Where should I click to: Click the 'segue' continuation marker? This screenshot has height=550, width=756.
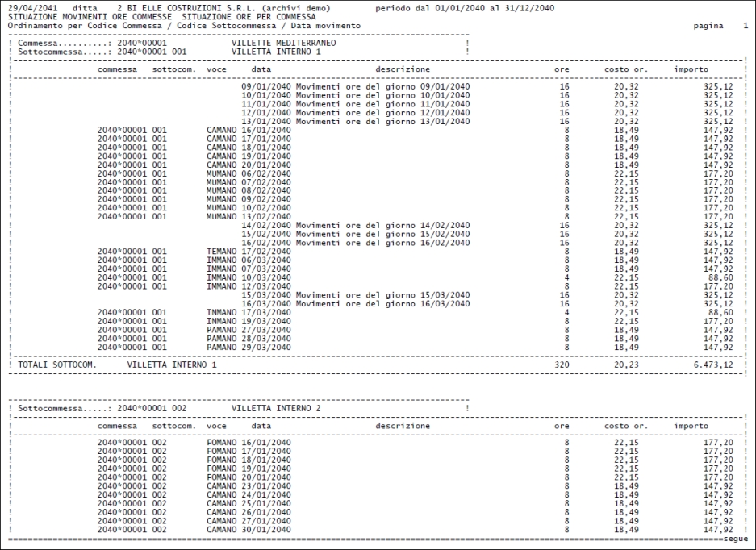pyautogui.click(x=736, y=539)
